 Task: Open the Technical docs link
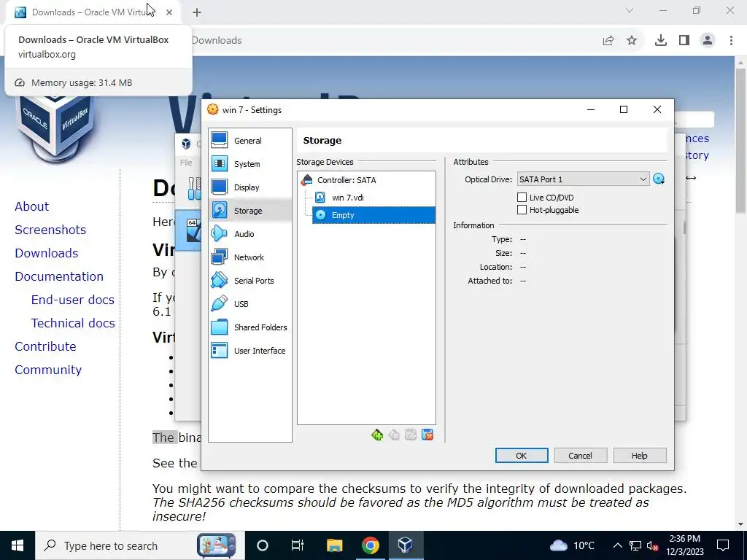73,323
